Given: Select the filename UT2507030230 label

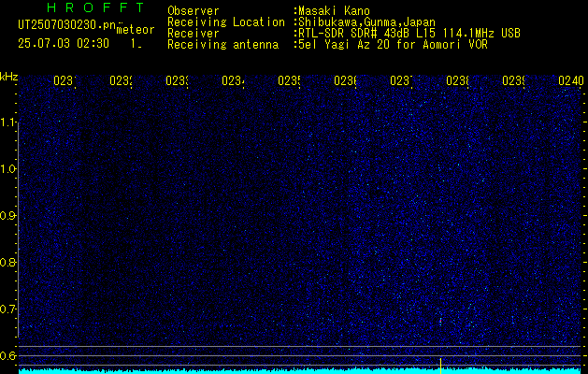Looking at the screenshot, I should tap(66, 24).
